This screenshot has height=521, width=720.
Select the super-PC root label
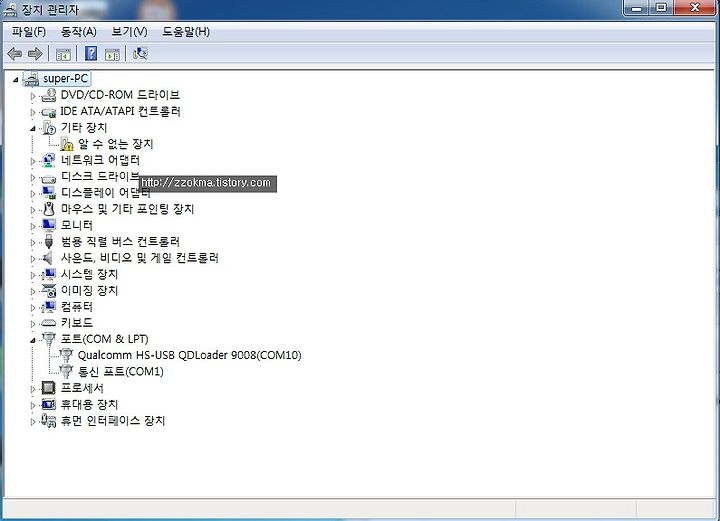[x=65, y=79]
